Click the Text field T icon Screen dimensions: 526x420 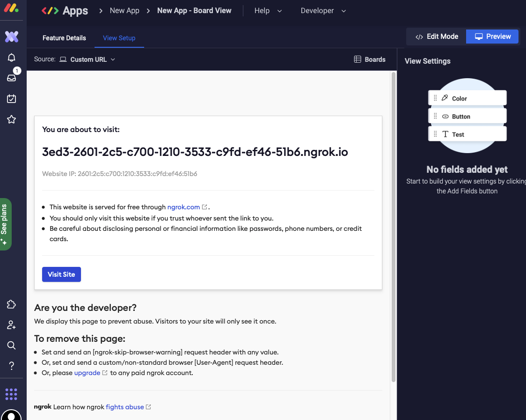(x=445, y=134)
